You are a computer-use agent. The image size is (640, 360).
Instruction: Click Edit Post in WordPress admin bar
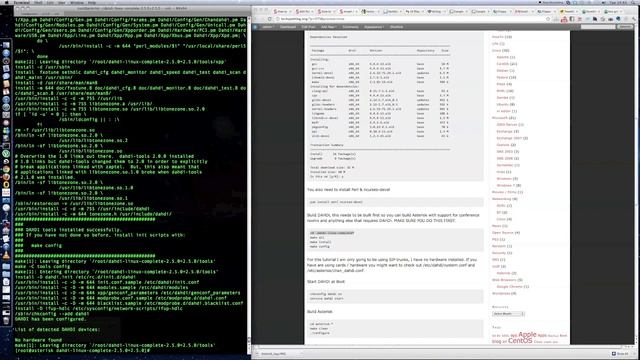click(309, 27)
